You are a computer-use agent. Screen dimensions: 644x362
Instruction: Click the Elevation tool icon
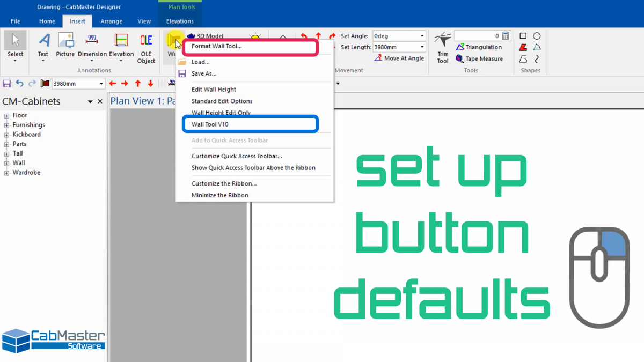121,41
